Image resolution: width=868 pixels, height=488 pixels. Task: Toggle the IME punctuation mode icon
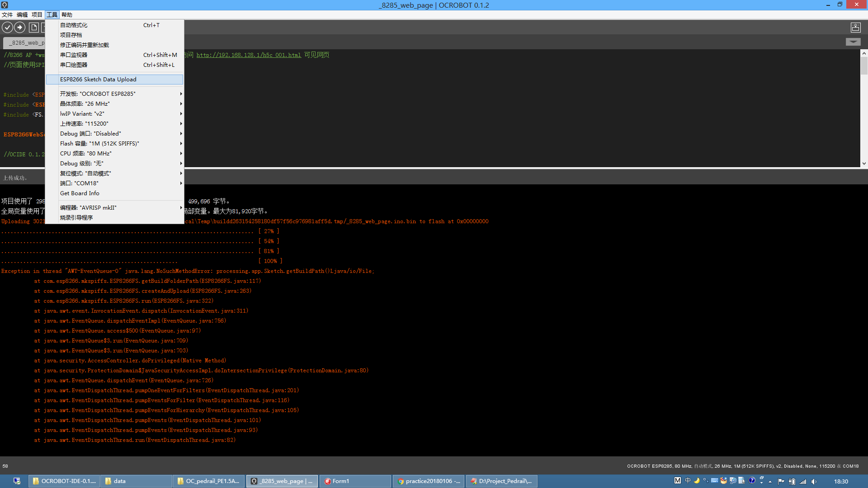tap(705, 481)
